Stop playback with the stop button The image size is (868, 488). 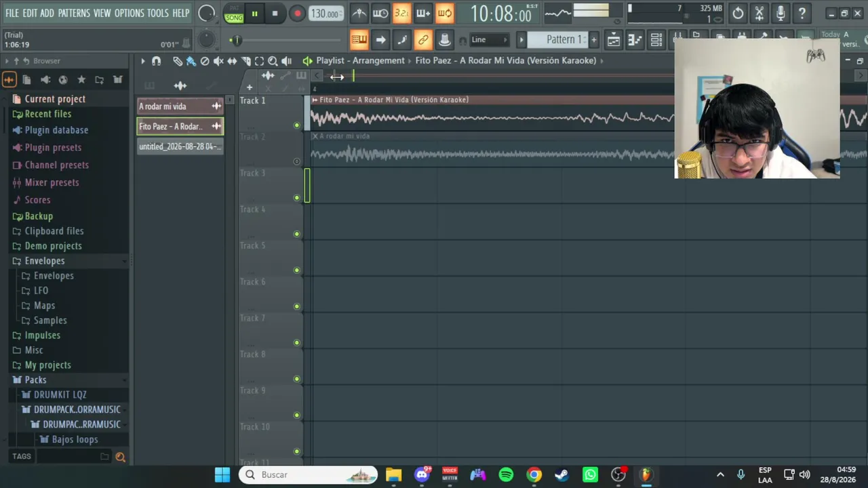(x=275, y=14)
